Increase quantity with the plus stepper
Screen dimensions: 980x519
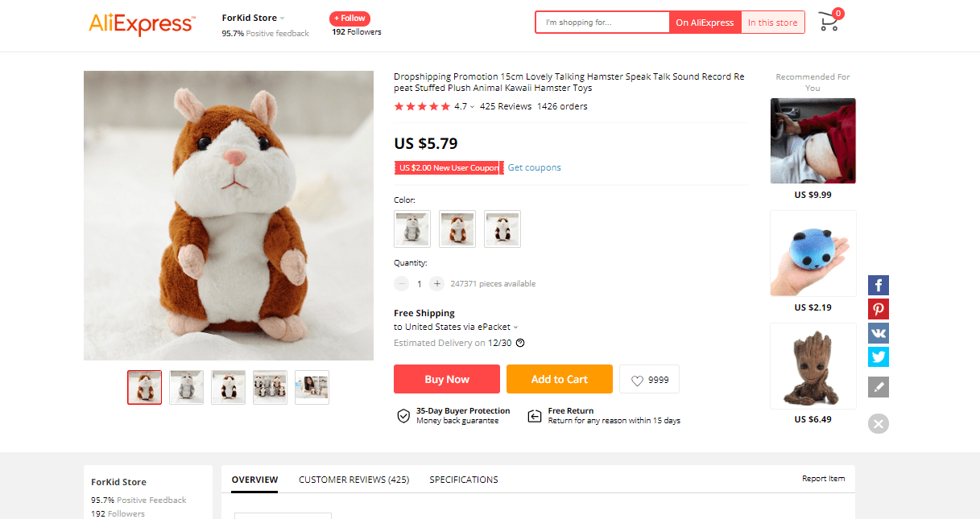(x=436, y=283)
